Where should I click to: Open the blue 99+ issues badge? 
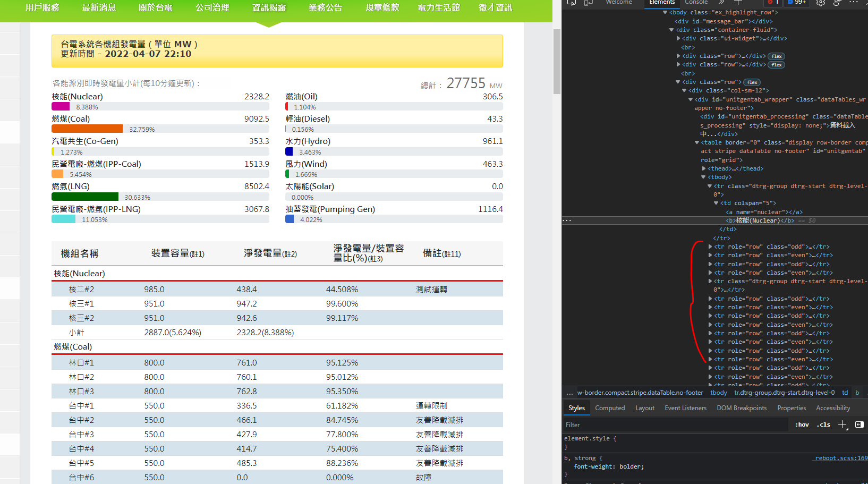(797, 3)
